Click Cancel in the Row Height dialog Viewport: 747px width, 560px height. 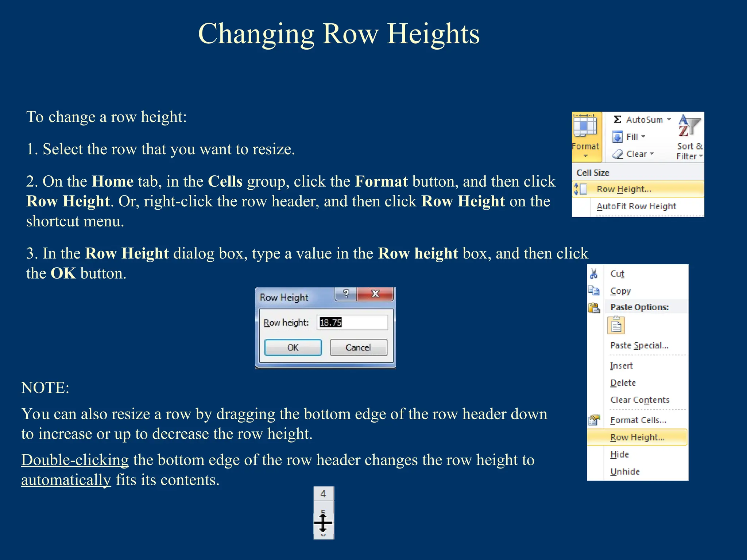pos(358,347)
